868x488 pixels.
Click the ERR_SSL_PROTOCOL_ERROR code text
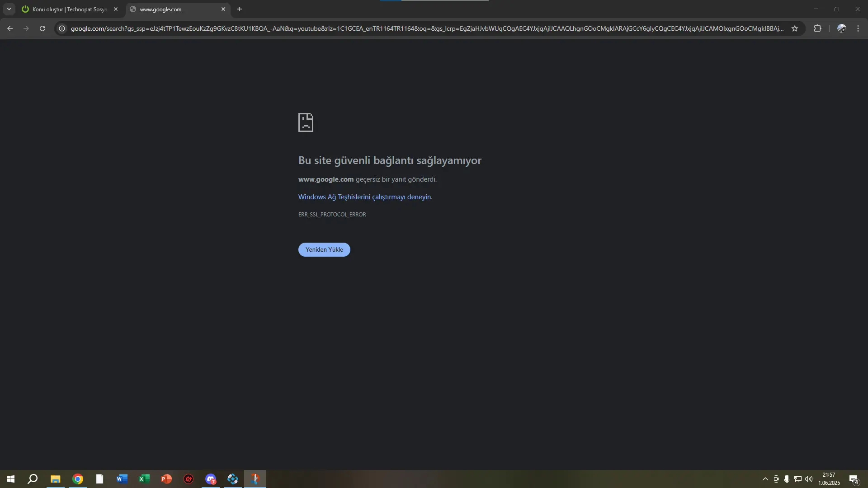tap(332, 215)
